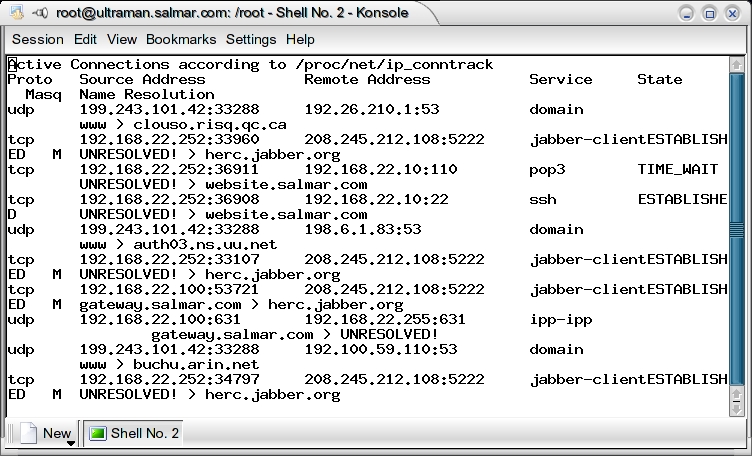Click the bottom toolbar drag handle
Screen dimensions: 752x456
click(x=7, y=433)
